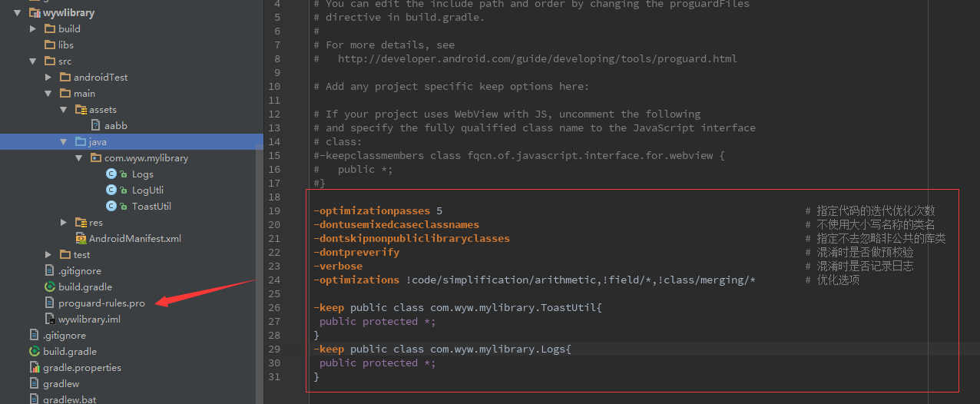This screenshot has width=980, height=404.
Task: Expand the res folder
Action: point(64,223)
